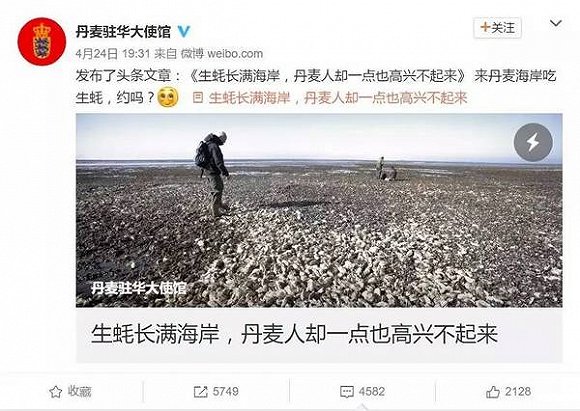Click the star favorite icon
The image size is (580, 411).
coord(56,392)
